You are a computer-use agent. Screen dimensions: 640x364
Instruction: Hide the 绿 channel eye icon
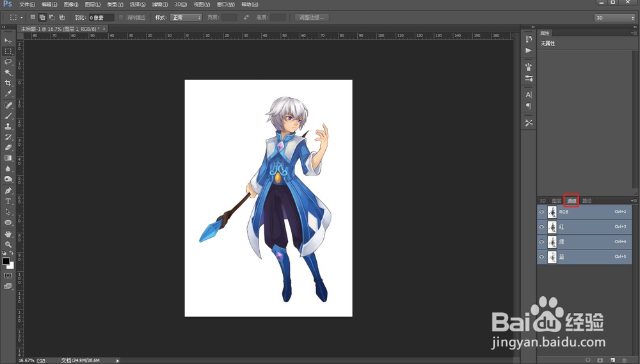point(541,242)
